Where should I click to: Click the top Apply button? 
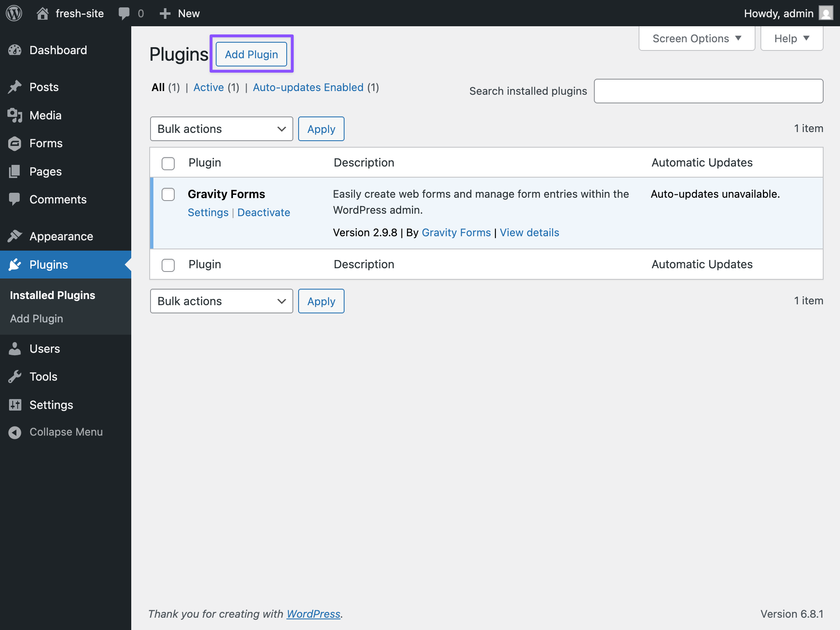tap(321, 129)
